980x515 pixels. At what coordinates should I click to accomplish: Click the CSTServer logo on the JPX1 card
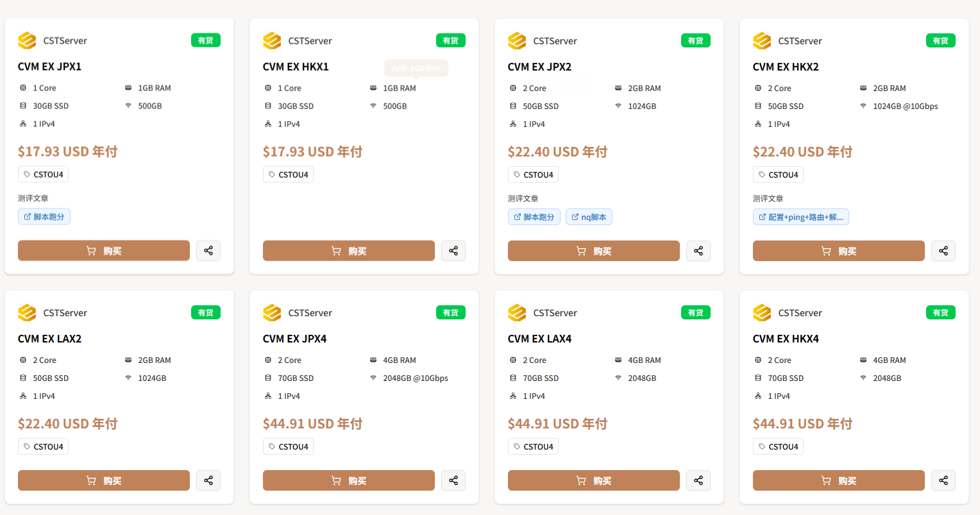click(27, 40)
